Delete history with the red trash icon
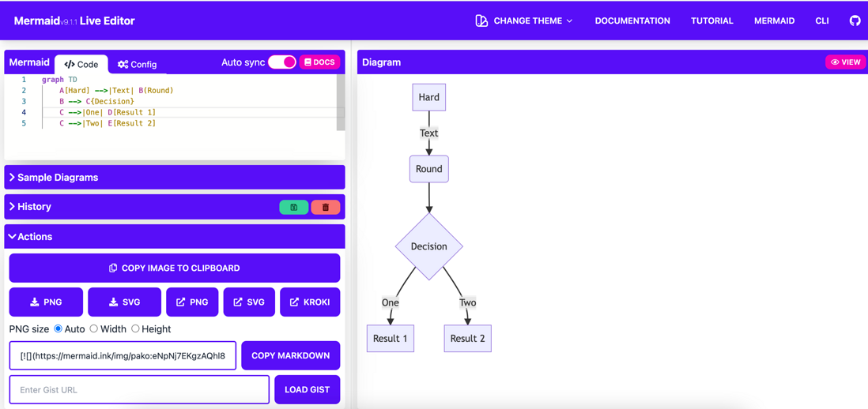This screenshot has height=409, width=868. 326,207
